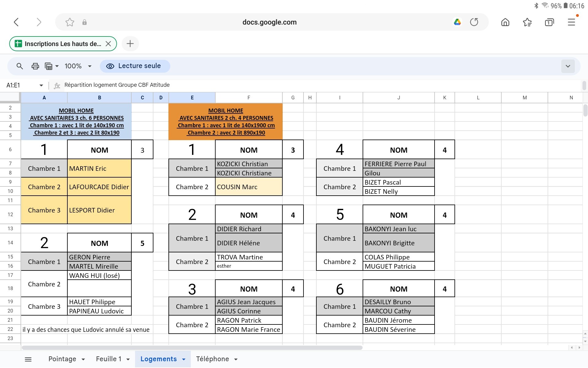Screen dimensions: 588x368
Task: Select column J header
Action: (398, 98)
